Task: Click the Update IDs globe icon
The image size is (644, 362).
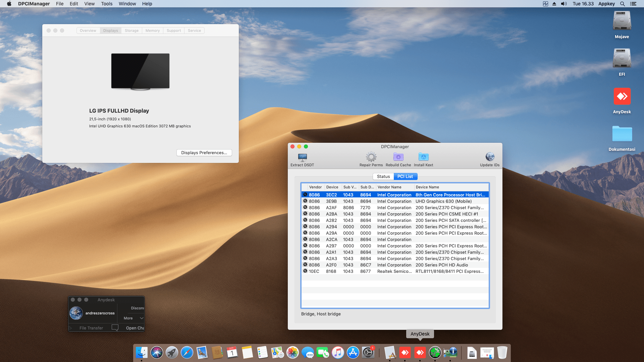Action: click(x=490, y=157)
